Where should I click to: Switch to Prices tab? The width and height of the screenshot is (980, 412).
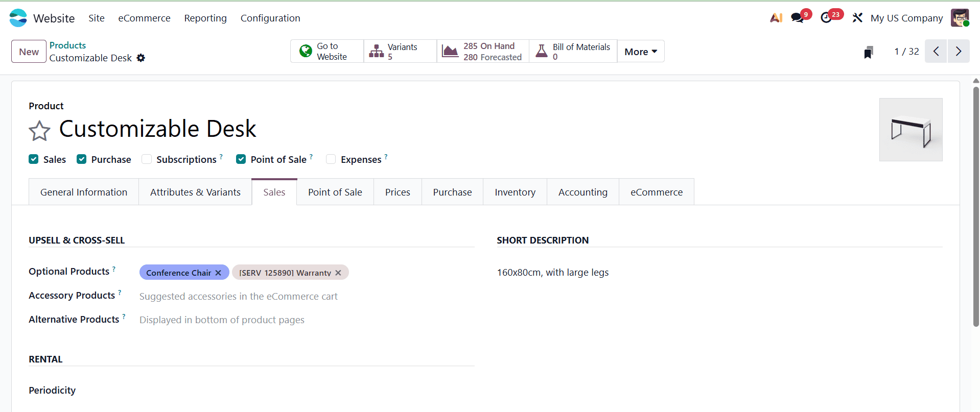coord(398,192)
